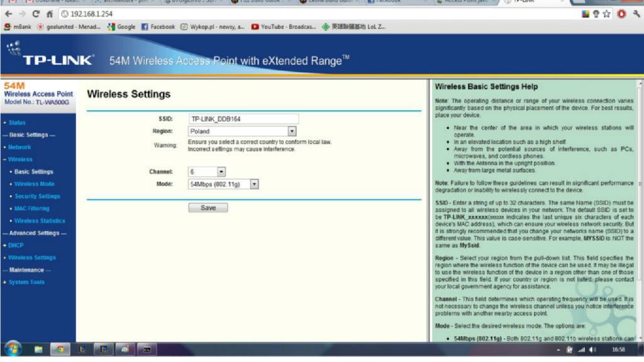Open the Status page in sidebar
The width and height of the screenshot is (644, 362).
point(17,123)
